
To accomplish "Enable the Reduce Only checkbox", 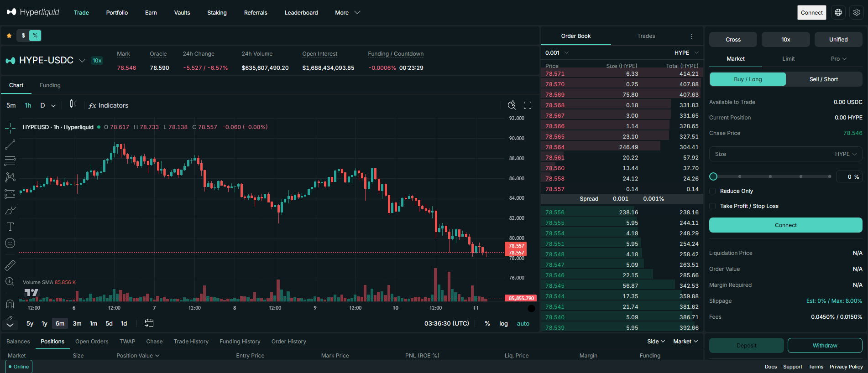I will point(712,191).
